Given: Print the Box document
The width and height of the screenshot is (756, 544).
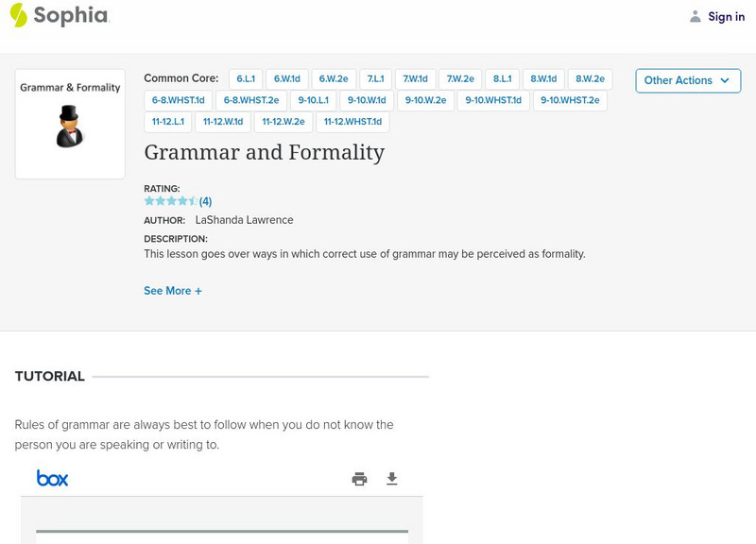Looking at the screenshot, I should pos(359,479).
